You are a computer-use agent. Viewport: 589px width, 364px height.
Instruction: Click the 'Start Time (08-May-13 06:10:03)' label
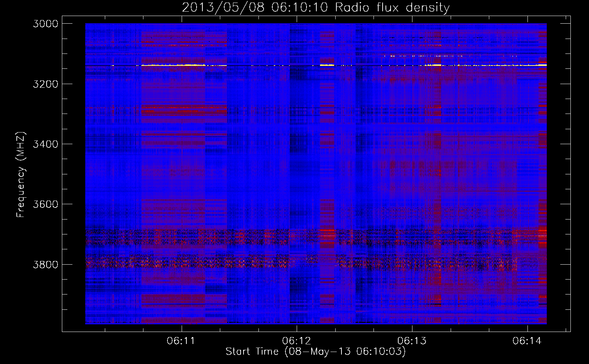(x=316, y=352)
